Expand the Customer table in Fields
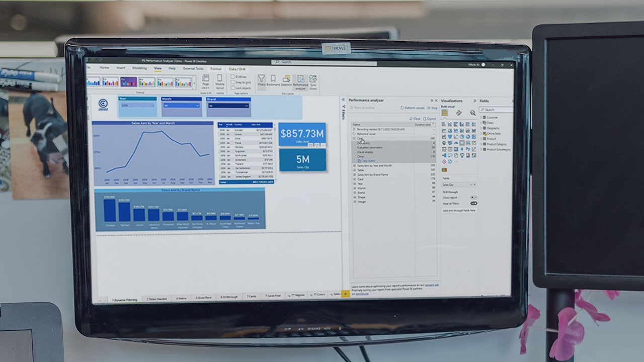 [481, 117]
